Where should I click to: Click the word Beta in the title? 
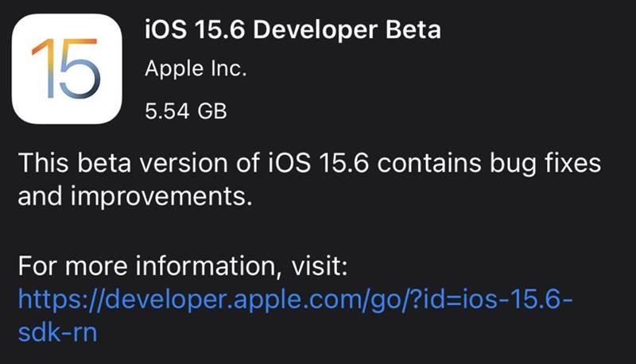pos(413,29)
